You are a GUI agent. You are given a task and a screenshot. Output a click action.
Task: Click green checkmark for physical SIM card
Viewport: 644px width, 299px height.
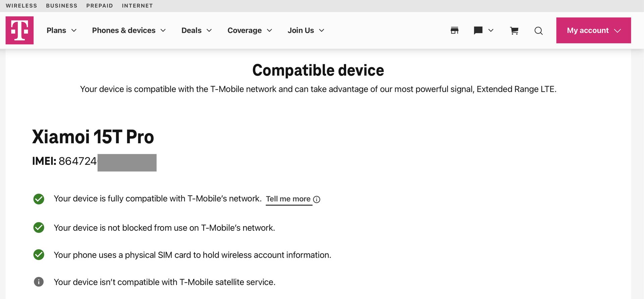(x=39, y=255)
